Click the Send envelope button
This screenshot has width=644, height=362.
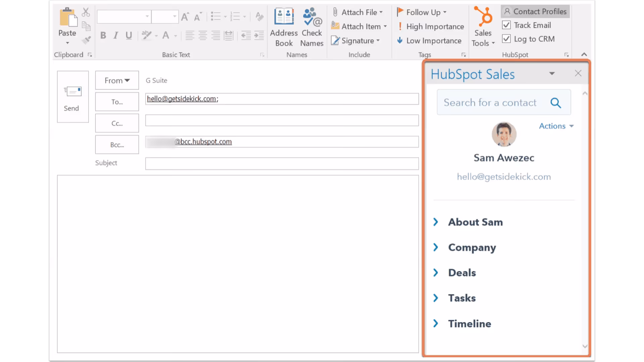point(73,97)
